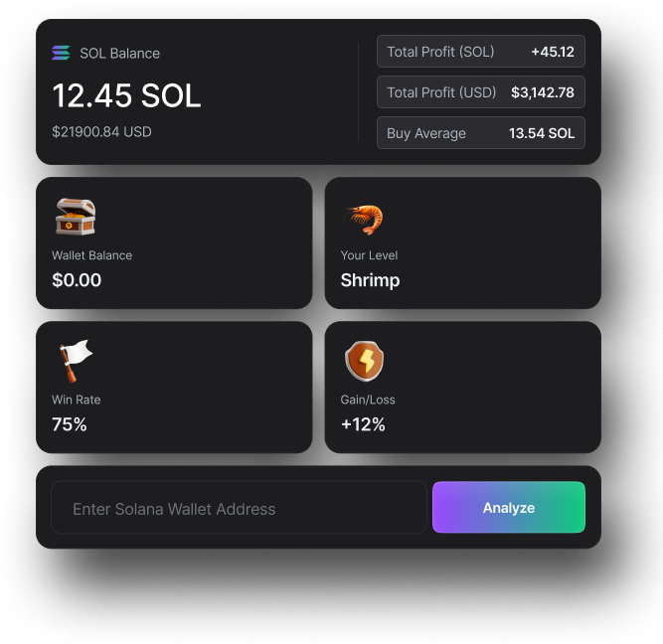The height and width of the screenshot is (644, 663).
Task: Open the Gain/Loss card
Action: 462,387
